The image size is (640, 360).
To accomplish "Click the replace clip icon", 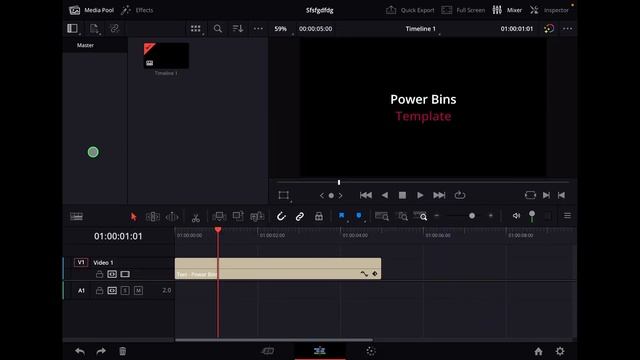I will point(257,216).
